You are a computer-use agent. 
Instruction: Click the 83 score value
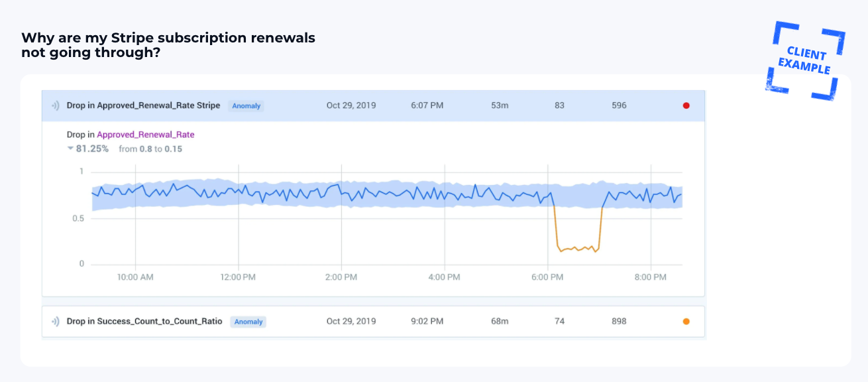click(559, 105)
